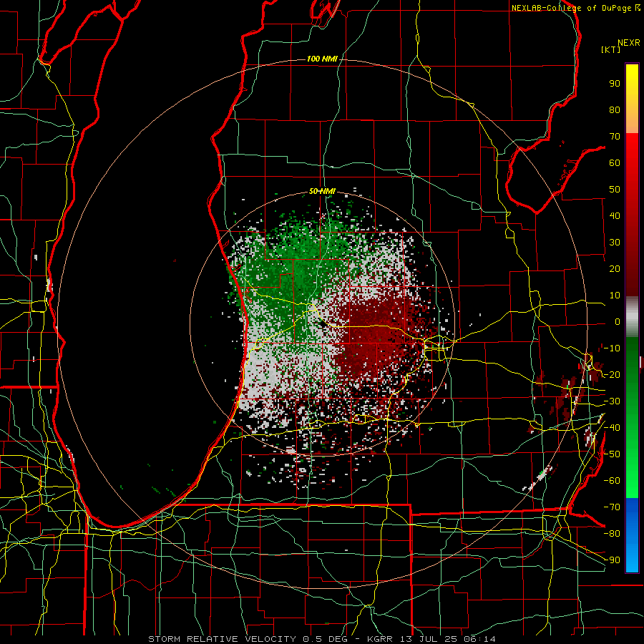The height and width of the screenshot is (644, 644).
Task: Click the -50 value on velocity scale
Action: [612, 454]
